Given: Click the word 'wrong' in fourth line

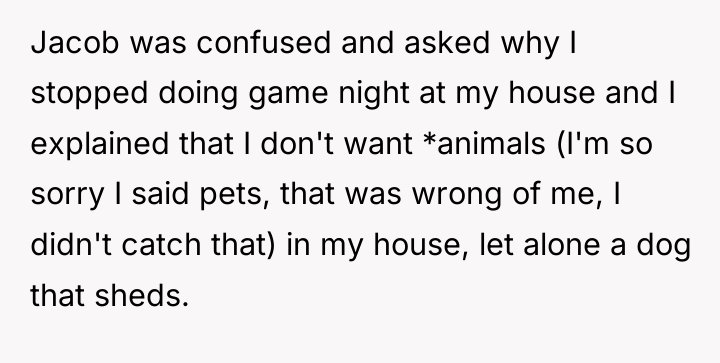Looking at the screenshot, I should pyautogui.click(x=456, y=196).
